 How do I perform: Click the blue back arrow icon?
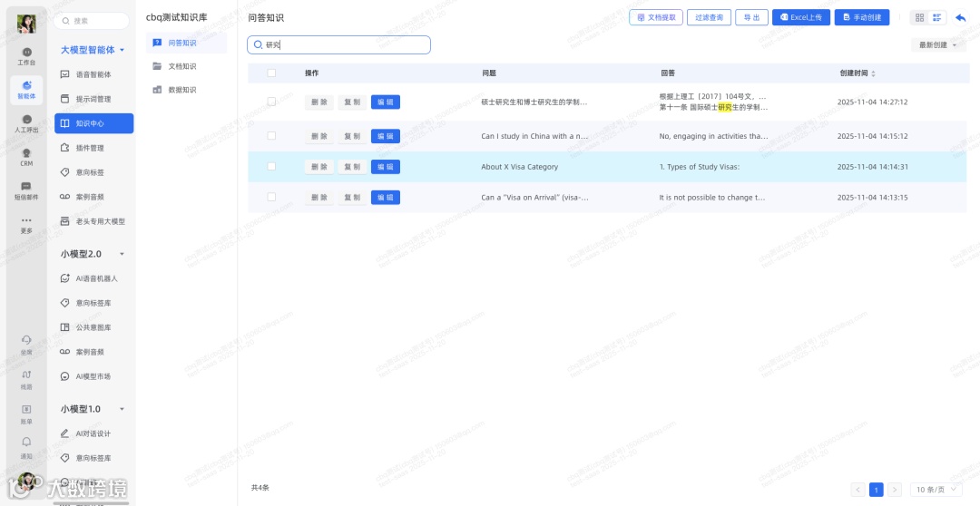pos(961,17)
